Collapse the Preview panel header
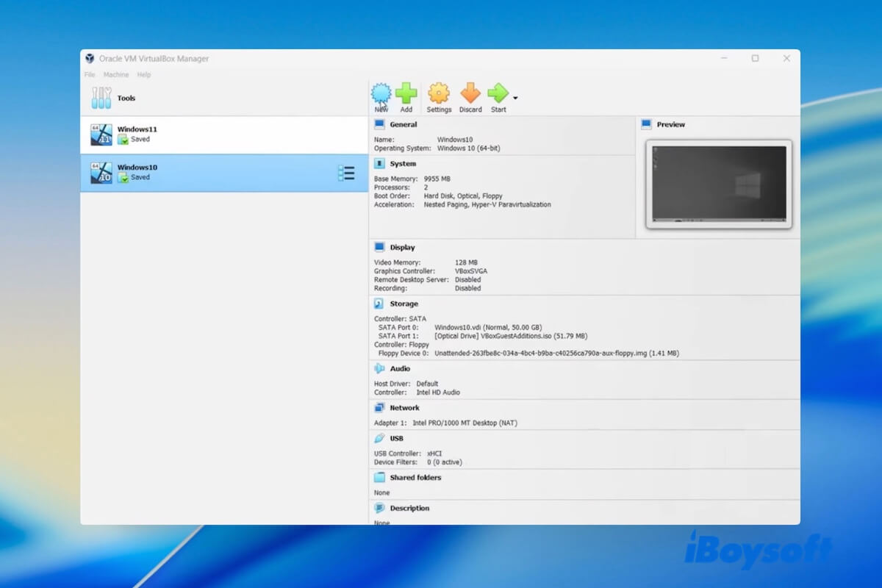The width and height of the screenshot is (882, 588). [670, 125]
